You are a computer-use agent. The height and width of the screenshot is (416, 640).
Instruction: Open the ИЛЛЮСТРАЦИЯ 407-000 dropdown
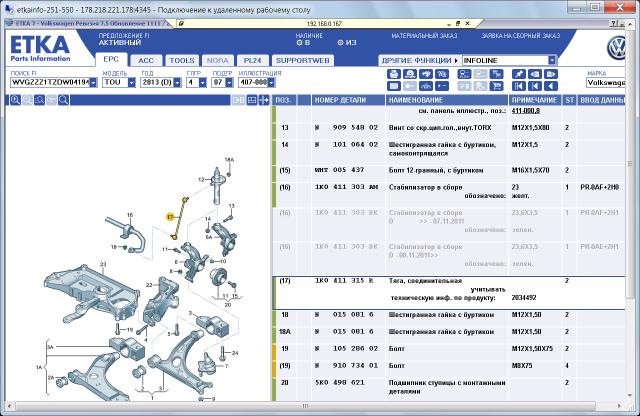click(271, 82)
